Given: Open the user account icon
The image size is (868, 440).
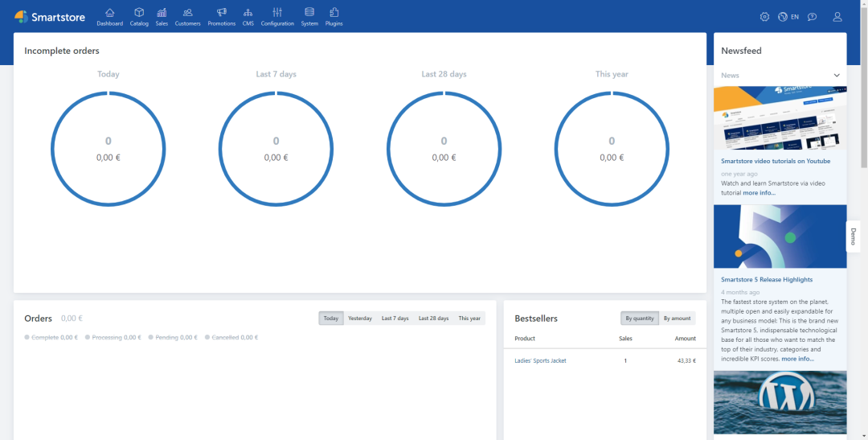Looking at the screenshot, I should [837, 17].
